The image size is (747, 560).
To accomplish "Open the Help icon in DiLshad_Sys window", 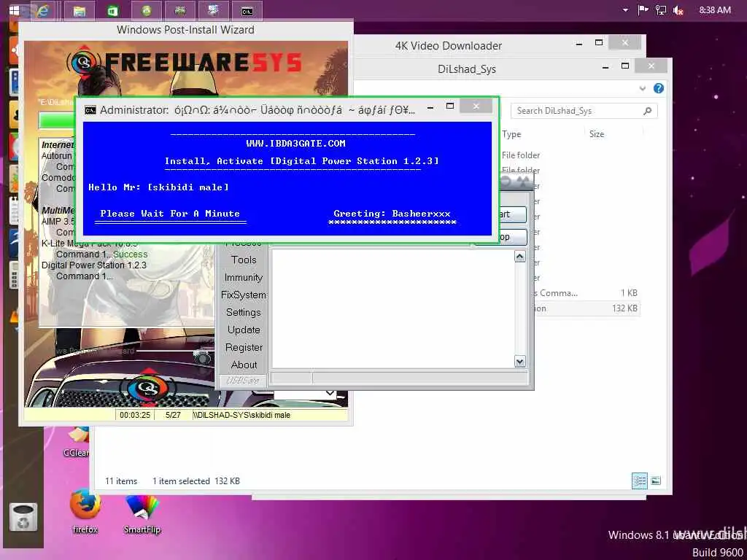I will [659, 88].
